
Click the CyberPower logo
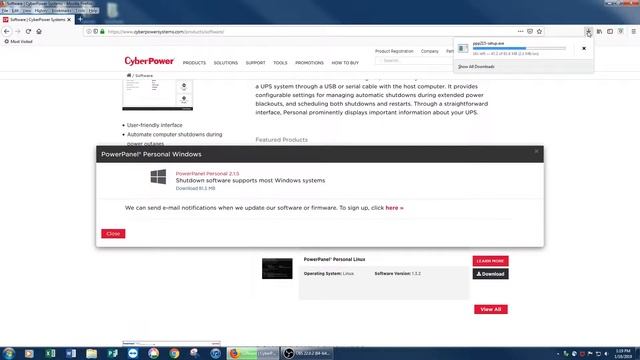[149, 61]
